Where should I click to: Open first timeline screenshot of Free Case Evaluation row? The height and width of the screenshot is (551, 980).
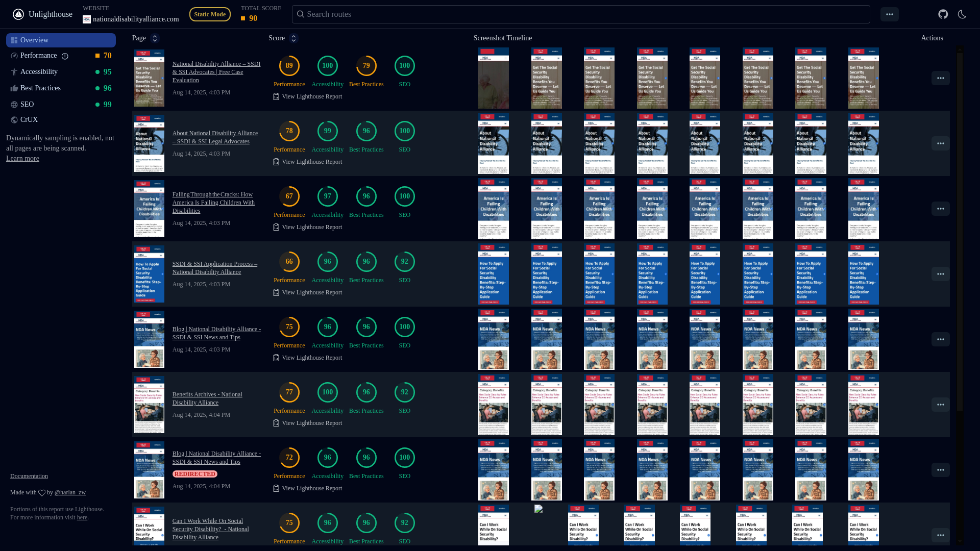tap(494, 78)
